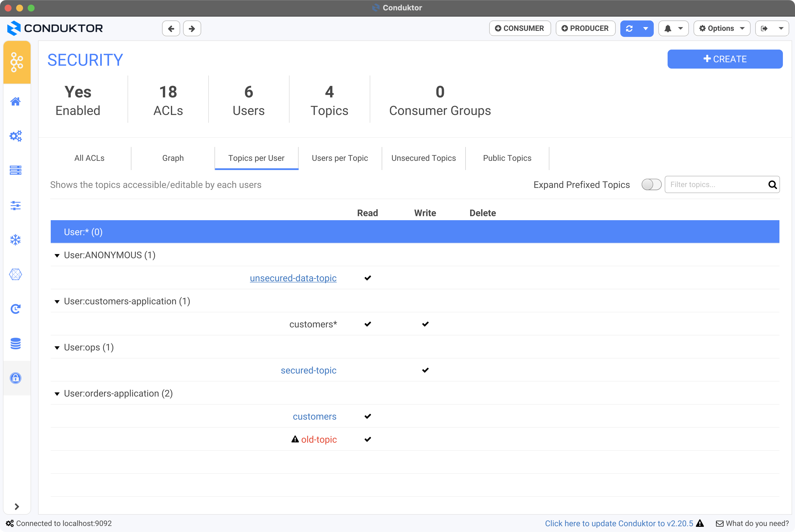The image size is (795, 532).
Task: Select the Topics per User tab
Action: point(256,158)
